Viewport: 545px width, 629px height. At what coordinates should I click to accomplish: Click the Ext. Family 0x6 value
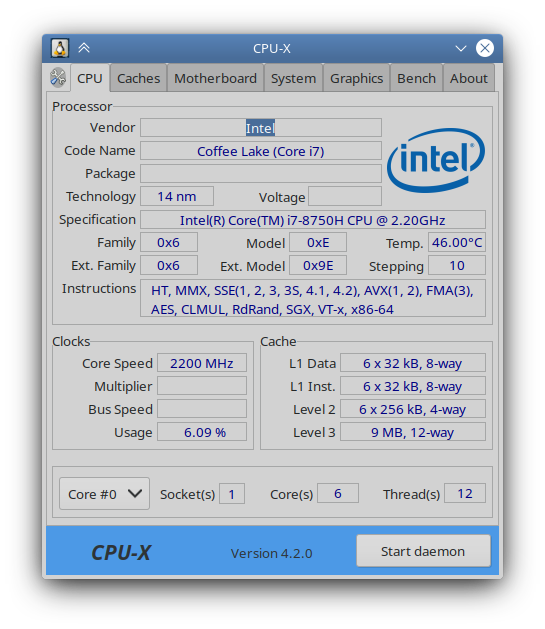(x=168, y=266)
